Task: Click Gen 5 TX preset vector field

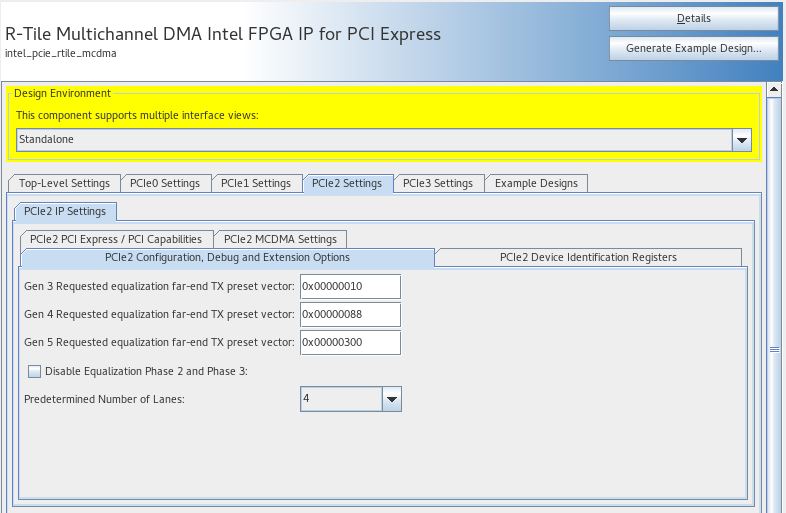Action: [350, 342]
